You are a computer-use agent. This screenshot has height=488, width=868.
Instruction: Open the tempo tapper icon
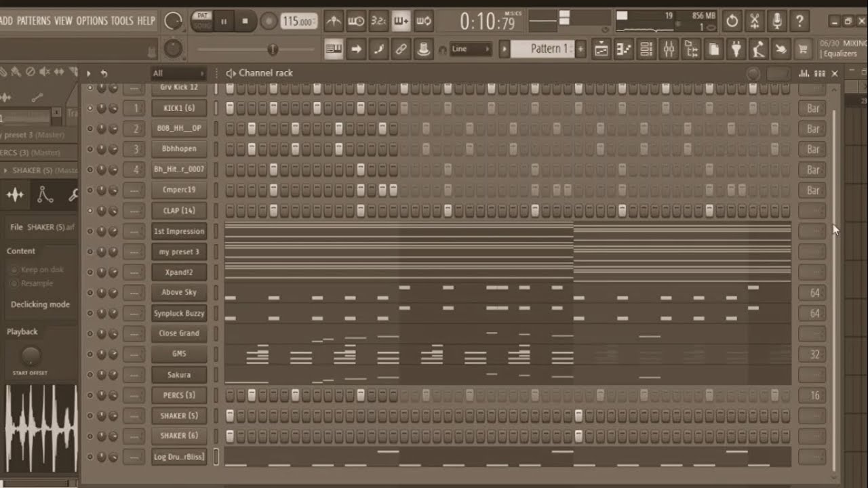click(758, 49)
